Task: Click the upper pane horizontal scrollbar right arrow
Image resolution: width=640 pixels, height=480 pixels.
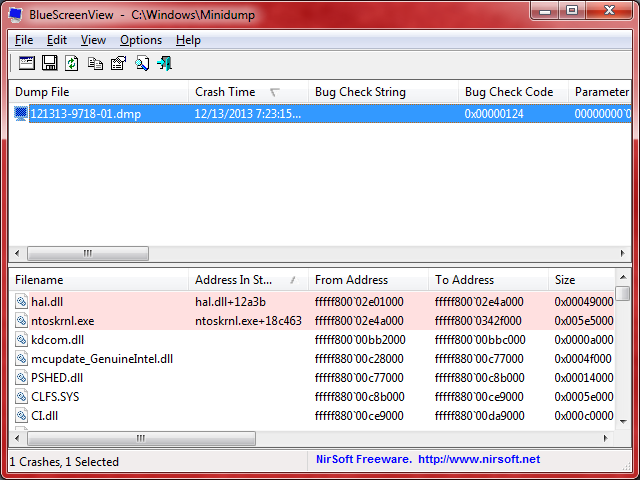Action: pyautogui.click(x=624, y=254)
